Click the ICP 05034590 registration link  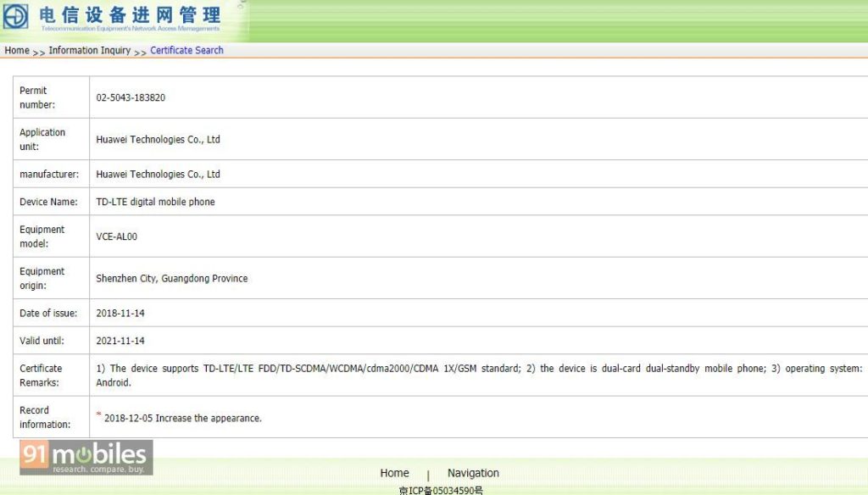tap(441, 490)
